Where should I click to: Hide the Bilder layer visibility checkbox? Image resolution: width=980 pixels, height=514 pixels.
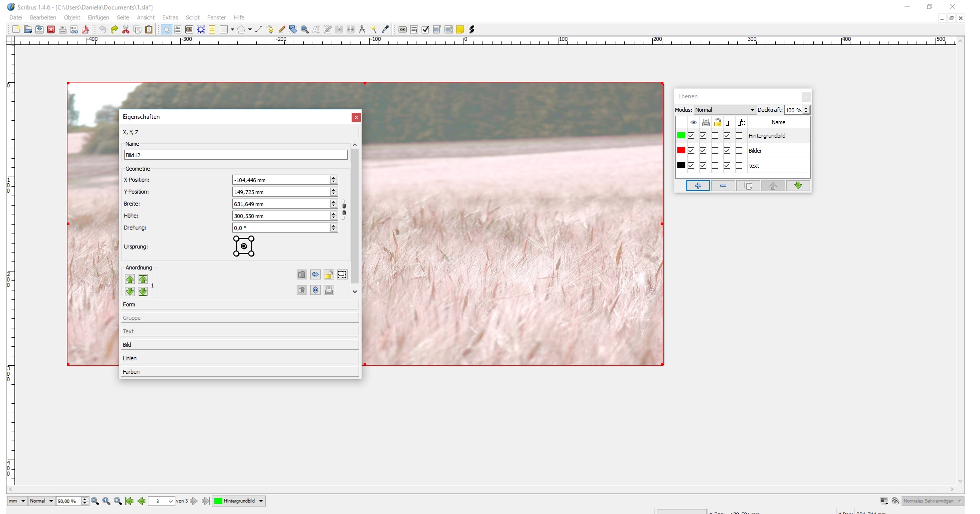coord(691,151)
